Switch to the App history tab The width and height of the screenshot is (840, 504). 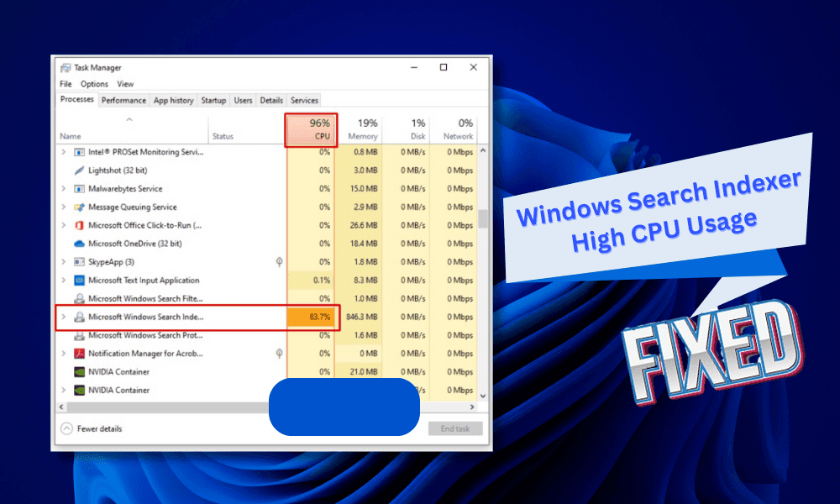click(x=174, y=100)
